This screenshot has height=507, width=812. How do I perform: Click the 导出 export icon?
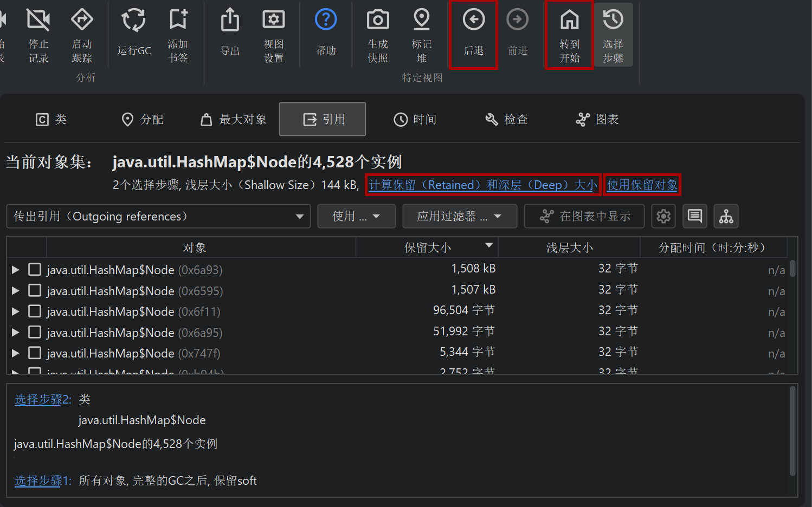[230, 21]
